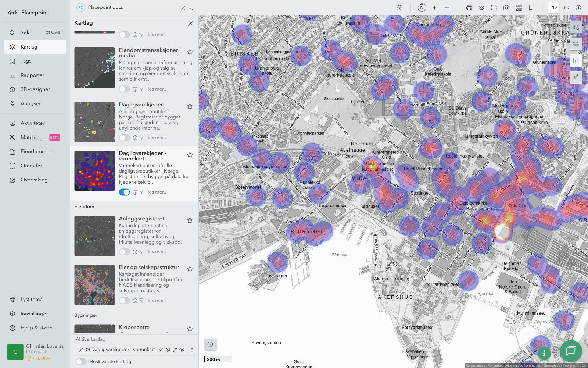Viewport: 588px width, 368px height.
Task: Take a map snapshot with the camera icon
Action: 506,7
